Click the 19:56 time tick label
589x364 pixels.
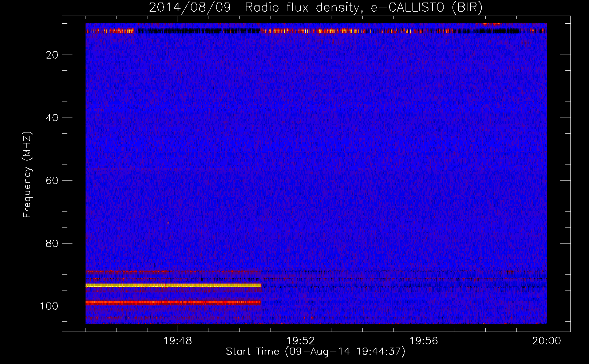pos(424,341)
